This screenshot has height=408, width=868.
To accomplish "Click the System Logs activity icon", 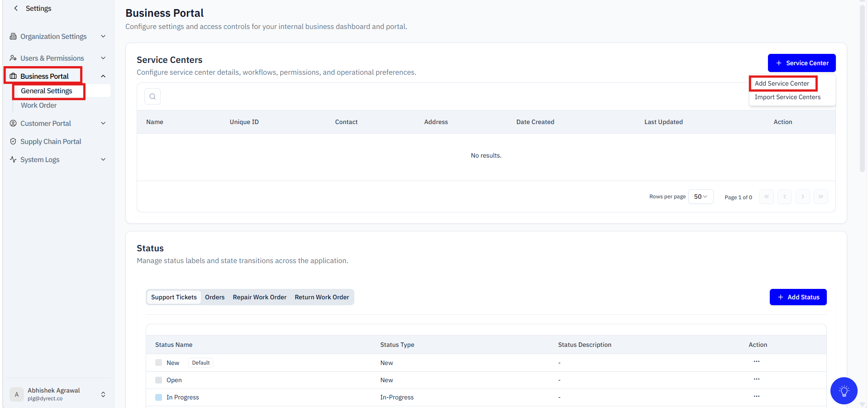I will tap(13, 159).
